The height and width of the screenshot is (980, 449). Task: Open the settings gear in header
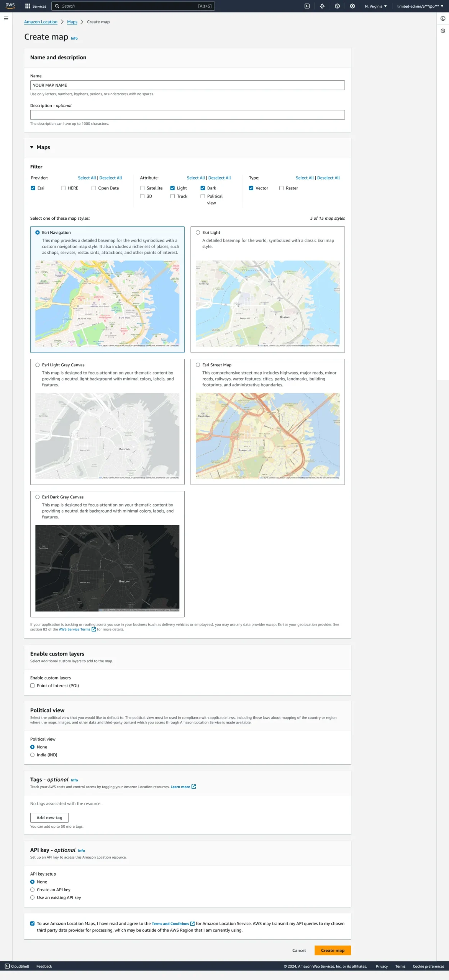[x=352, y=6]
